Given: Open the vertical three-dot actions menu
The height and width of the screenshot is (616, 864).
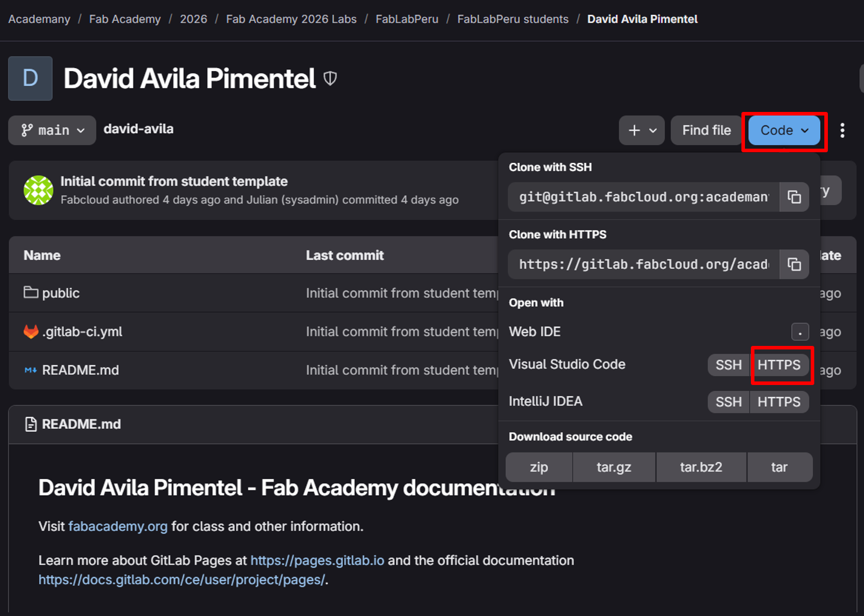Looking at the screenshot, I should point(842,130).
